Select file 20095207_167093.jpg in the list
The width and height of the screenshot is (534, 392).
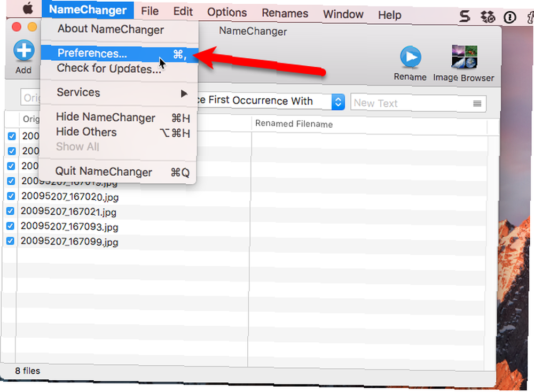69,227
